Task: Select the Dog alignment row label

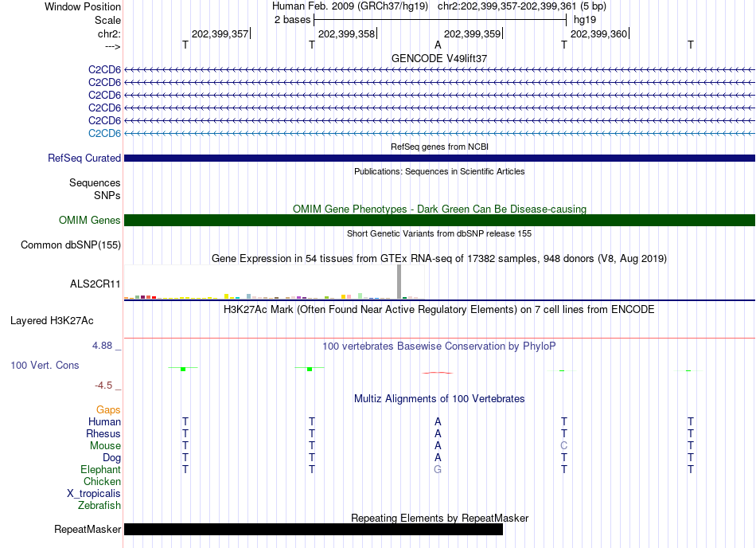Action: [111, 458]
